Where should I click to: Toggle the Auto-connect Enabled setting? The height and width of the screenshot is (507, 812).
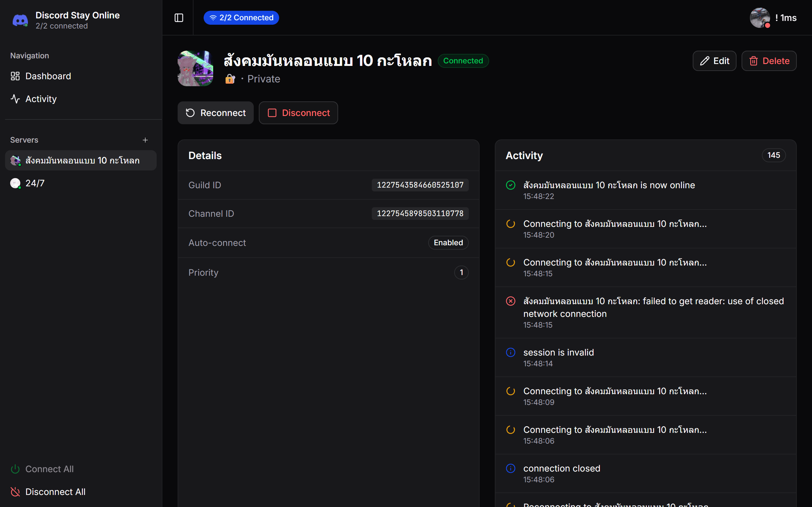point(448,242)
